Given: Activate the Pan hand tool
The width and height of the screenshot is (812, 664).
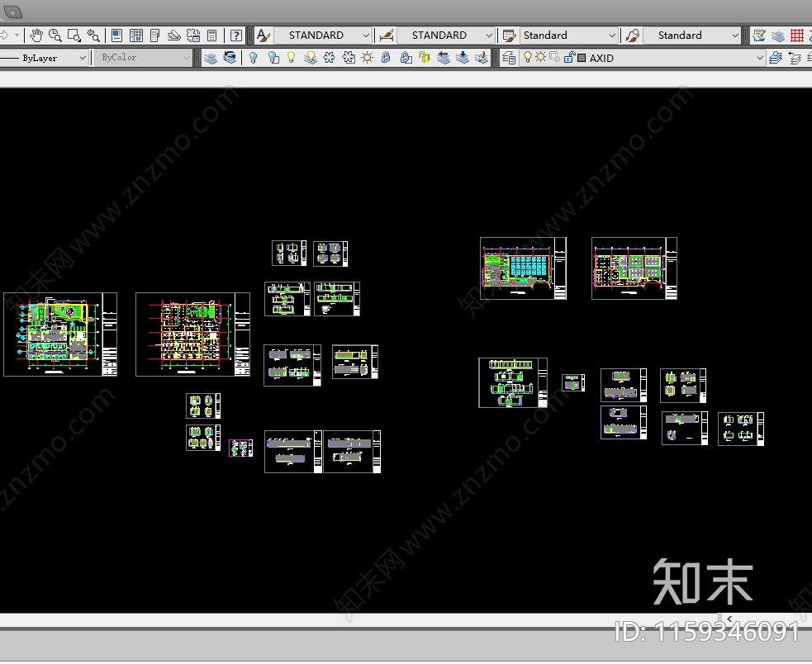Looking at the screenshot, I should point(36,36).
